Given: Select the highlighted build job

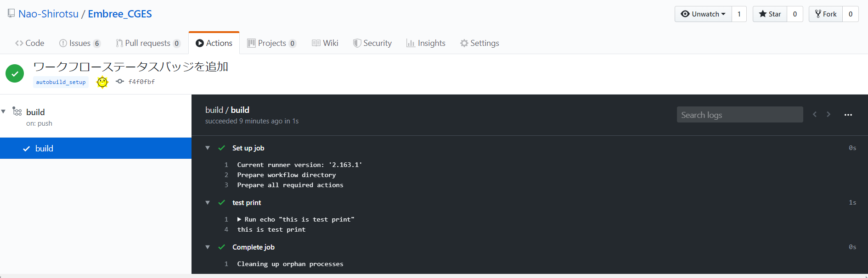Looking at the screenshot, I should 96,148.
